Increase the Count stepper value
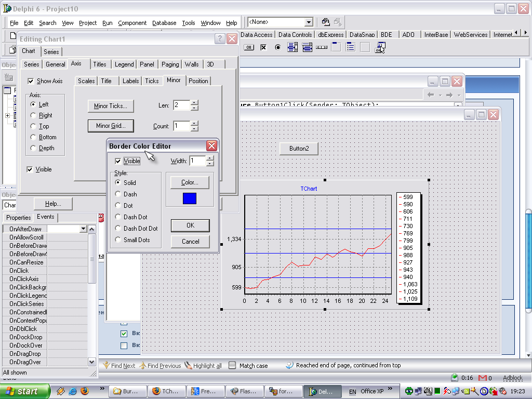 tap(194, 123)
